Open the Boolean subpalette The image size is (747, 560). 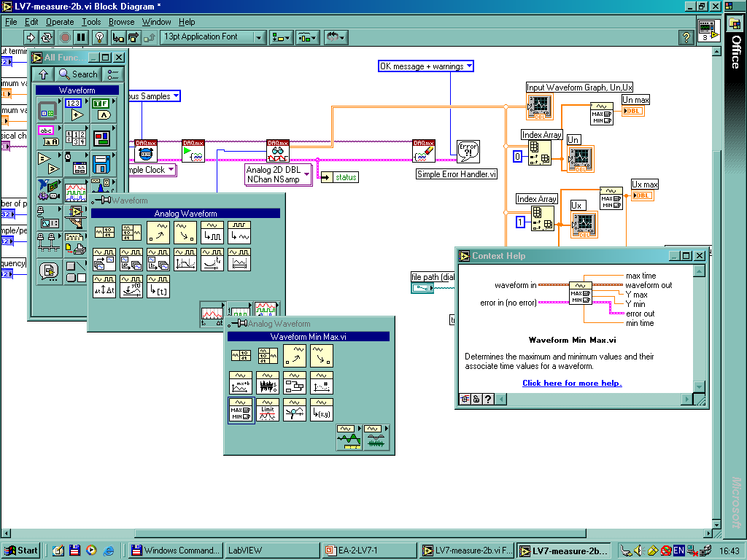click(102, 111)
